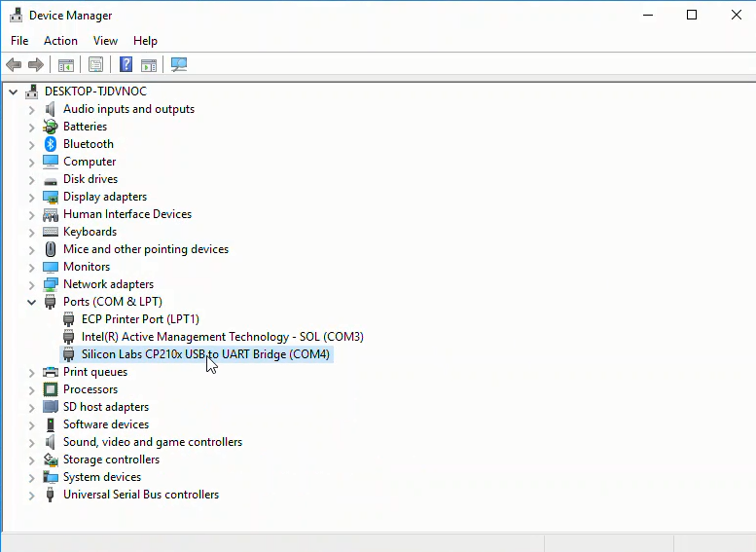The image size is (756, 552).
Task: Expand the Audio inputs and outputs node
Action: [x=32, y=110]
